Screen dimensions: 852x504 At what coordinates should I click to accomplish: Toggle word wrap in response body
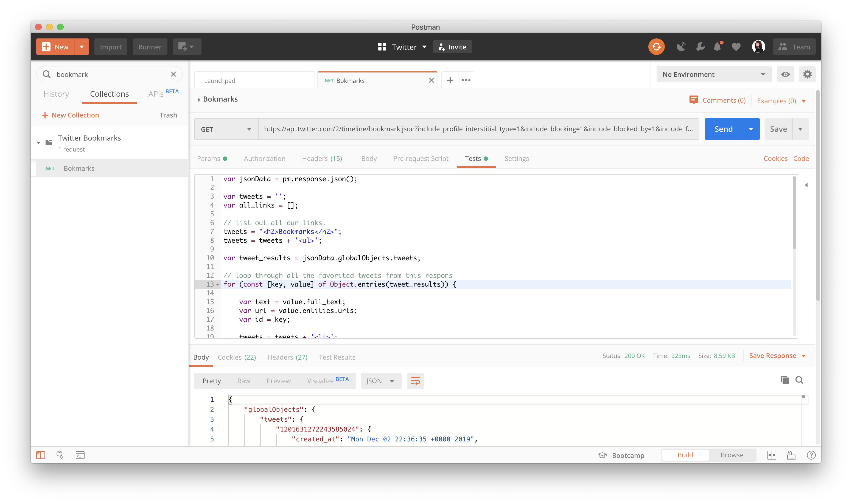click(415, 381)
